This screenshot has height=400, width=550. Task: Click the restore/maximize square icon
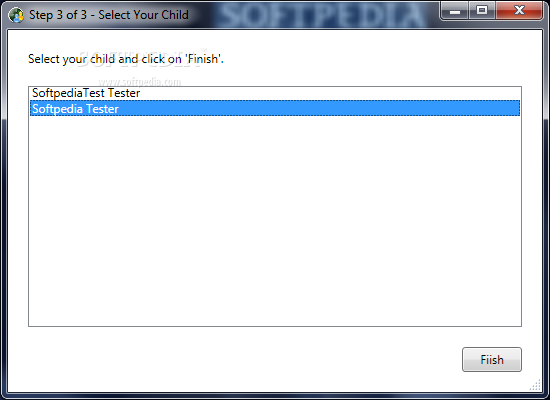482,11
